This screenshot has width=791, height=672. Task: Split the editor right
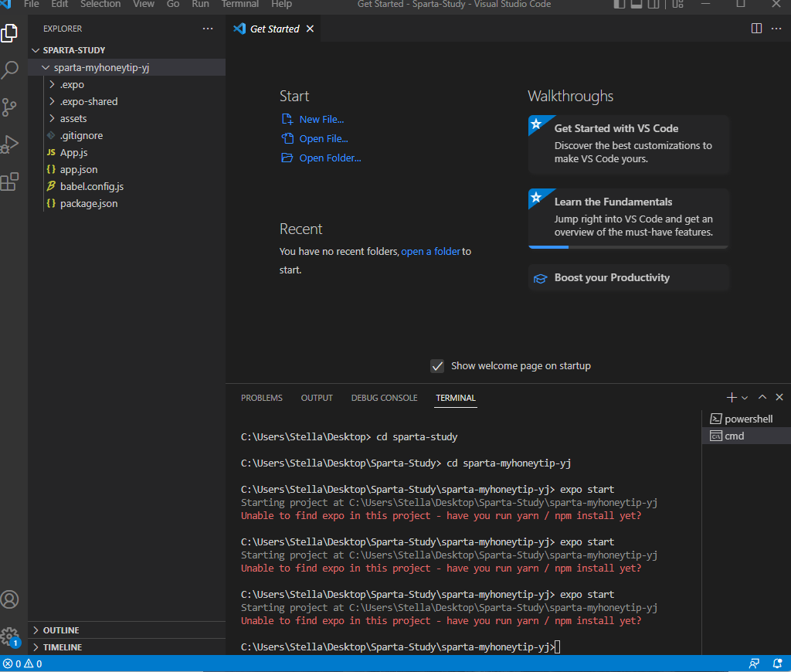pos(756,29)
